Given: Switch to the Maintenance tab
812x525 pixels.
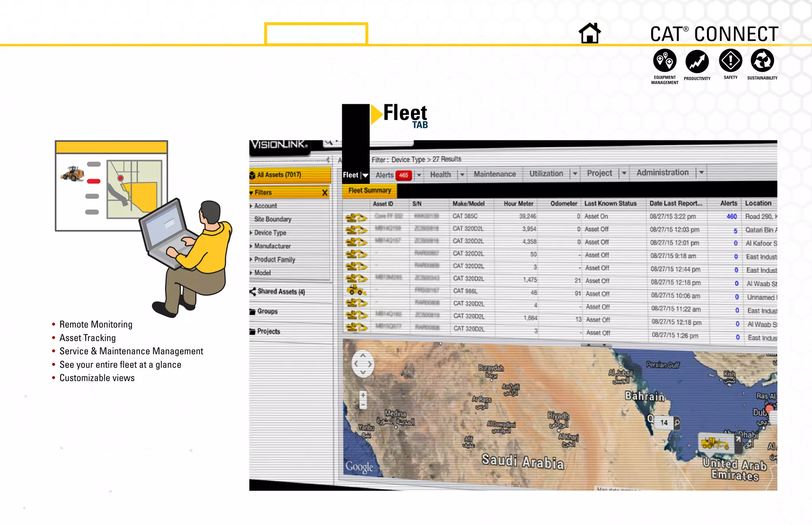Looking at the screenshot, I should [x=494, y=174].
